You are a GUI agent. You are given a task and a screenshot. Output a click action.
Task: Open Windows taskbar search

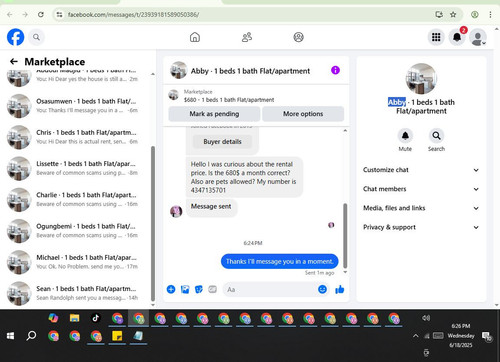(31, 336)
